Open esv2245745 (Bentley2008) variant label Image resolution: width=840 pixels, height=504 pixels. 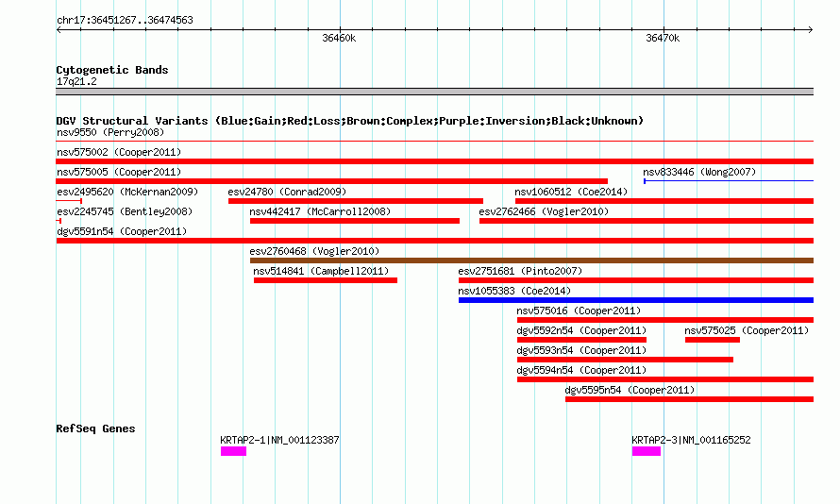coord(125,211)
